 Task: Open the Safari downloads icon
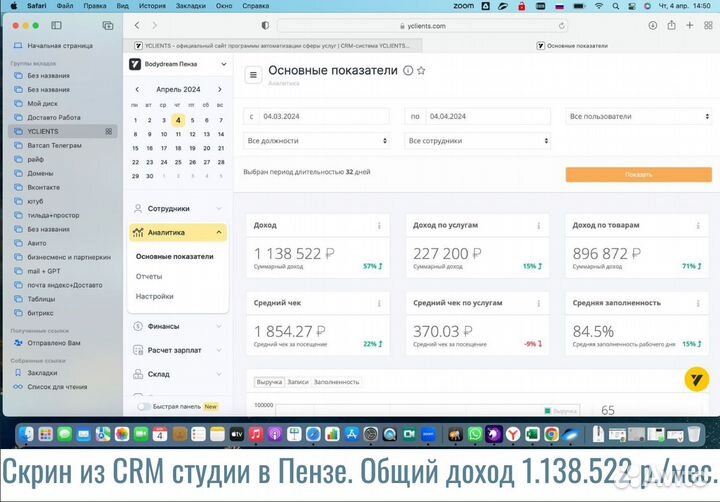click(652, 25)
